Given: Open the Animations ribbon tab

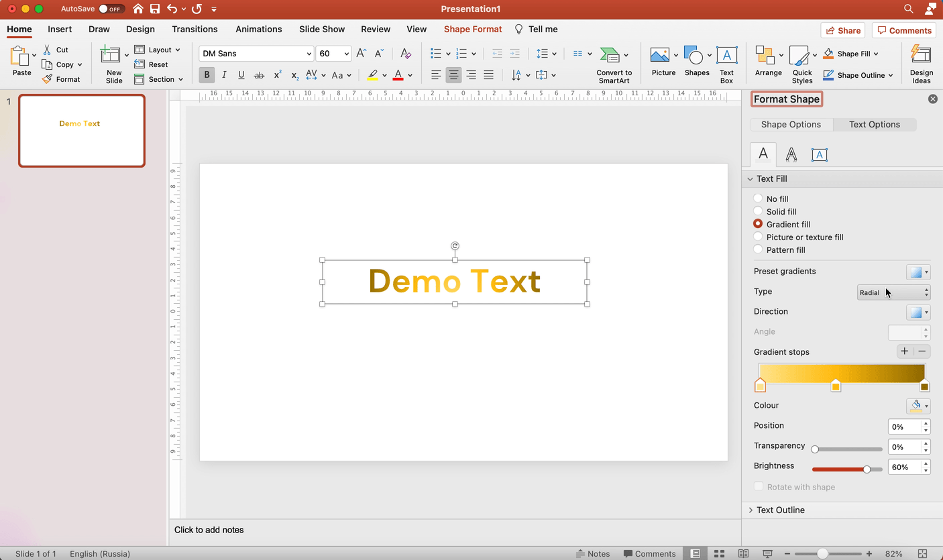Looking at the screenshot, I should pos(258,30).
